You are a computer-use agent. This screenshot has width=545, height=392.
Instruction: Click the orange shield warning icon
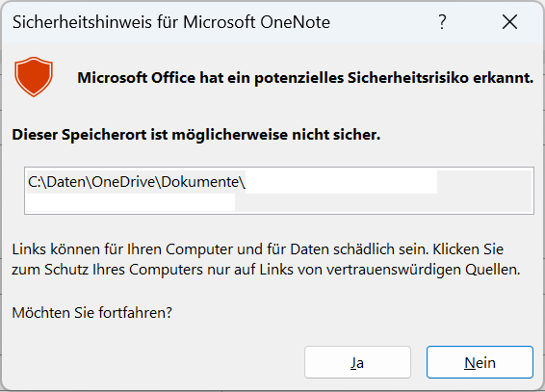coord(34,77)
